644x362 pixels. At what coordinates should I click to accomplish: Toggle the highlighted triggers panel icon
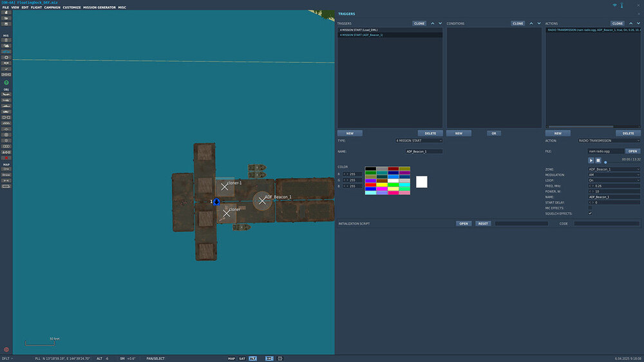pyautogui.click(x=6, y=52)
